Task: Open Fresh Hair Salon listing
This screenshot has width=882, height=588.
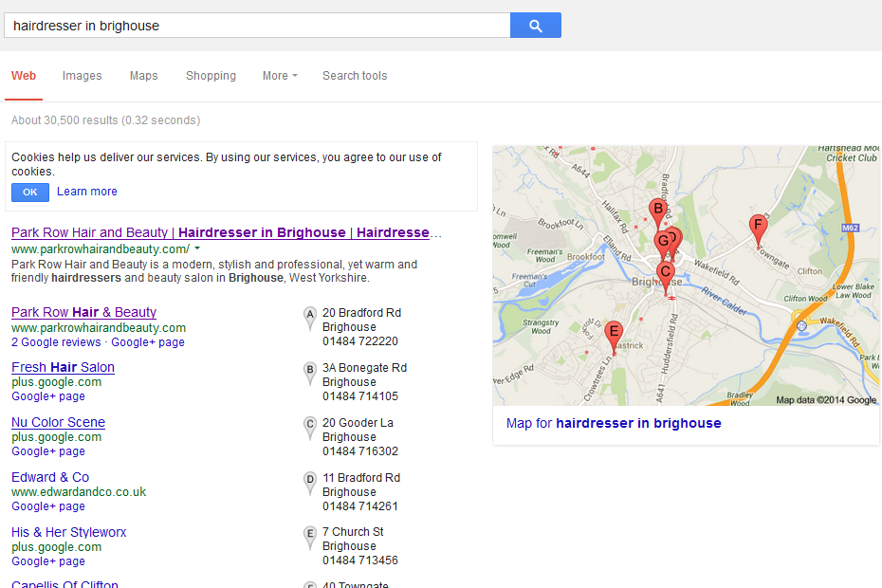Action: (63, 367)
